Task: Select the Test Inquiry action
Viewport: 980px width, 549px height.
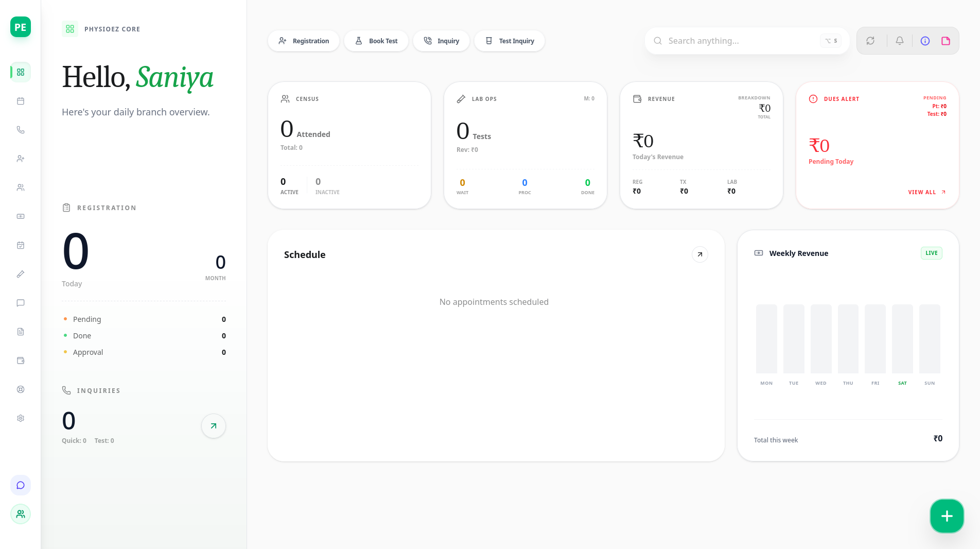Action: click(509, 41)
